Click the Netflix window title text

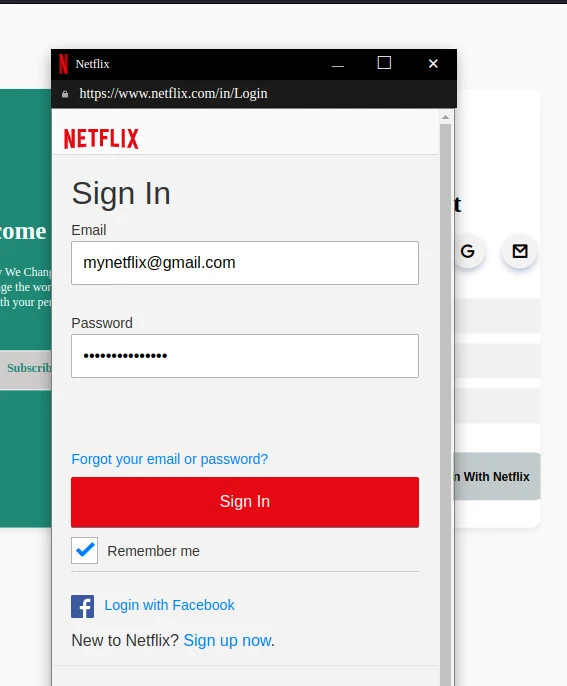click(x=92, y=64)
